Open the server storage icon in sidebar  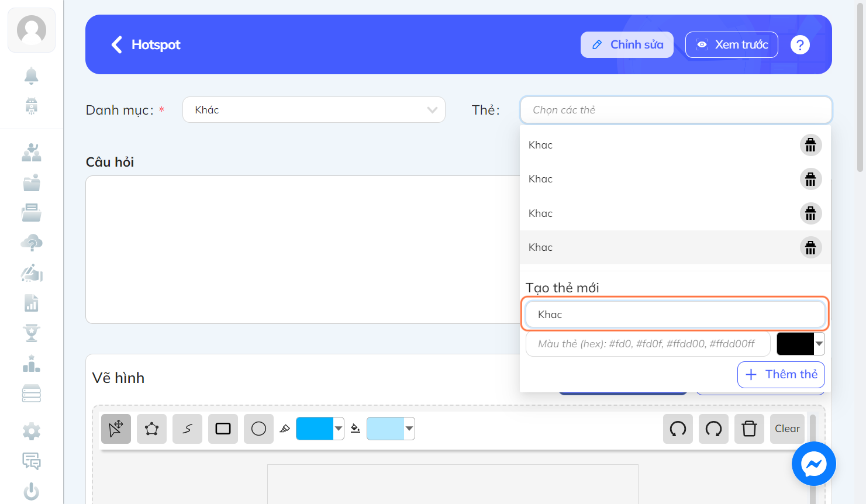32,393
